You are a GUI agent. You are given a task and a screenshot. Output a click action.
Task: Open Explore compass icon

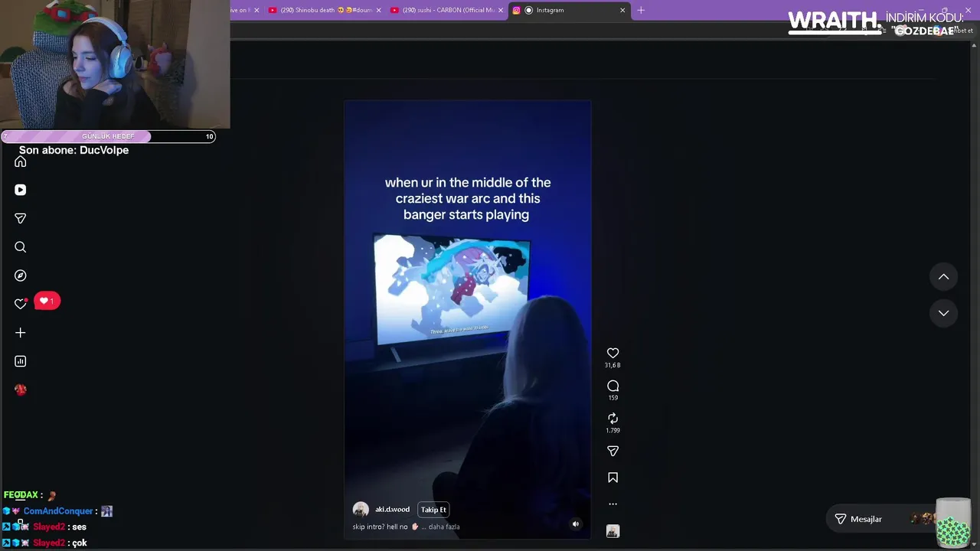(x=21, y=275)
